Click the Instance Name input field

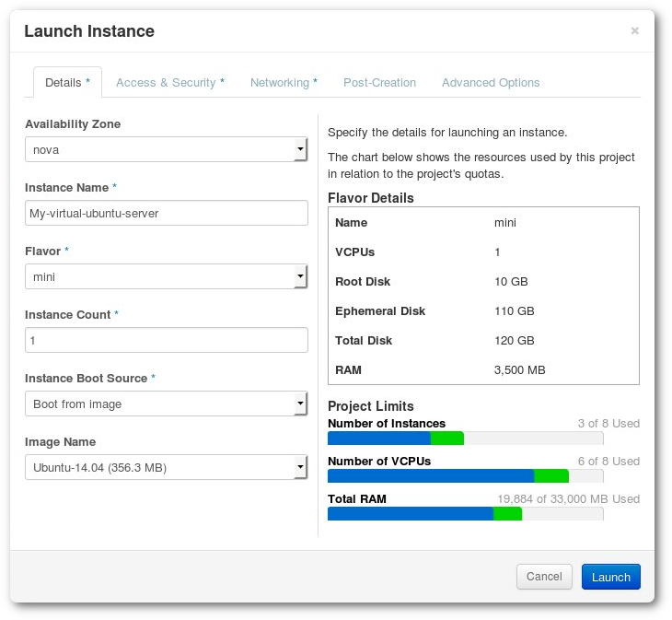(x=167, y=213)
